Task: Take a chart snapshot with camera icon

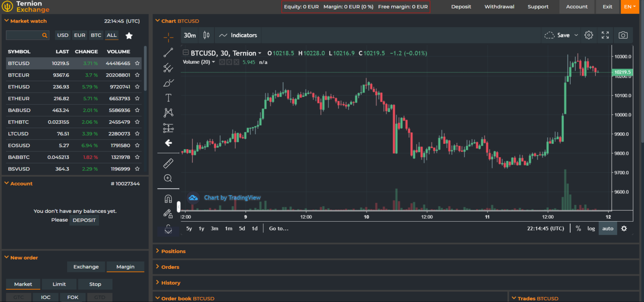Action: coord(623,35)
